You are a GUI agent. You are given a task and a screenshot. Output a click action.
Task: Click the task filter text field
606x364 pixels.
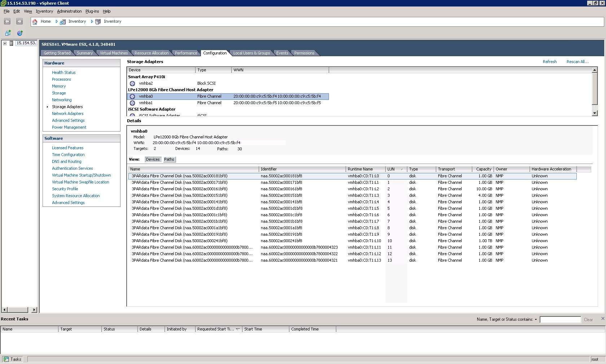[560, 320]
